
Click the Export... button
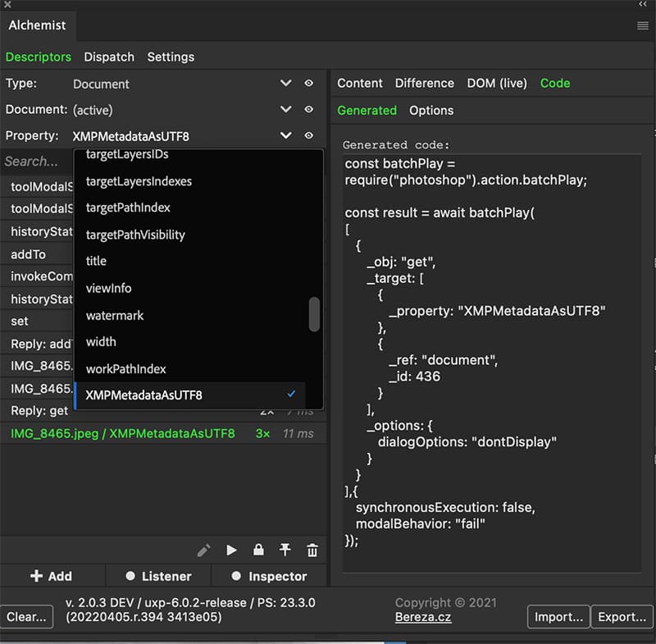pyautogui.click(x=622, y=617)
